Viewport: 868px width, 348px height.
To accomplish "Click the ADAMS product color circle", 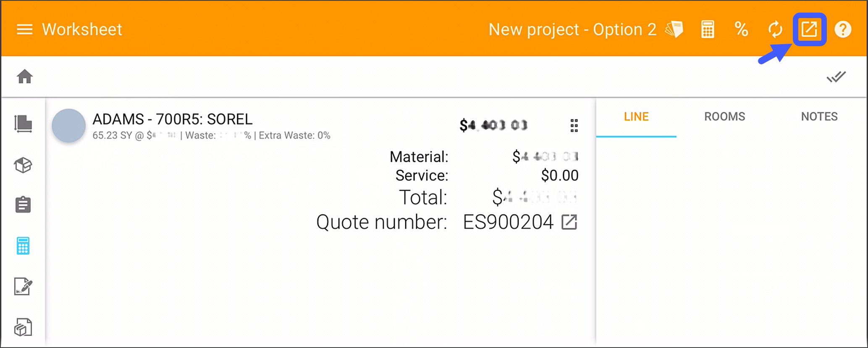I will (x=69, y=126).
